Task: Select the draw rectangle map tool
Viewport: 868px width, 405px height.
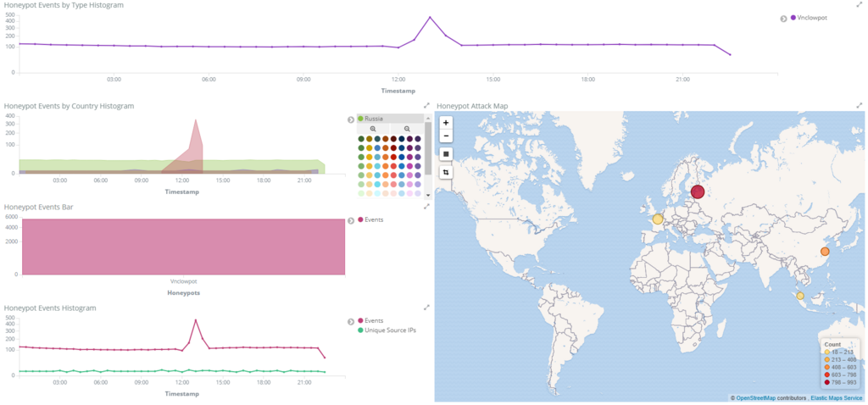Action: 446,153
